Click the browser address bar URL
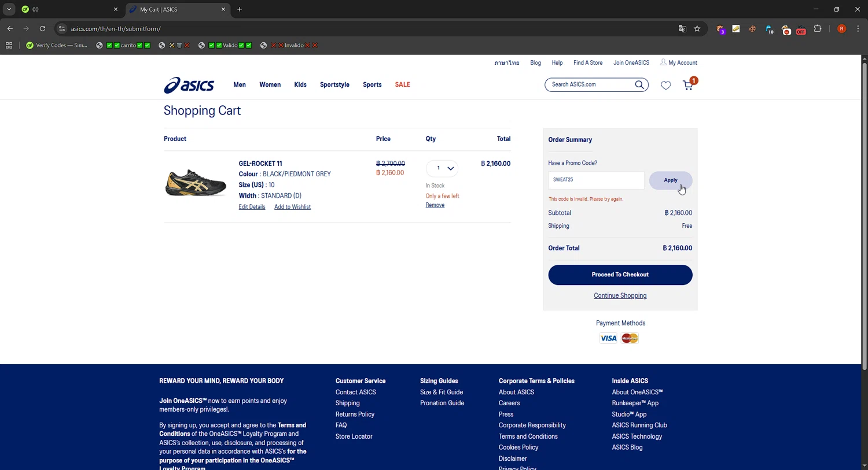 [x=116, y=29]
